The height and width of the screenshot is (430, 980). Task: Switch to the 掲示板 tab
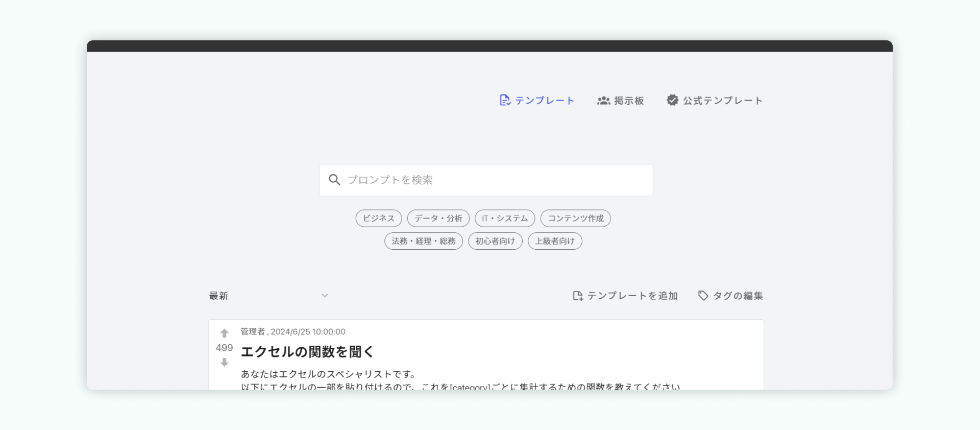620,101
